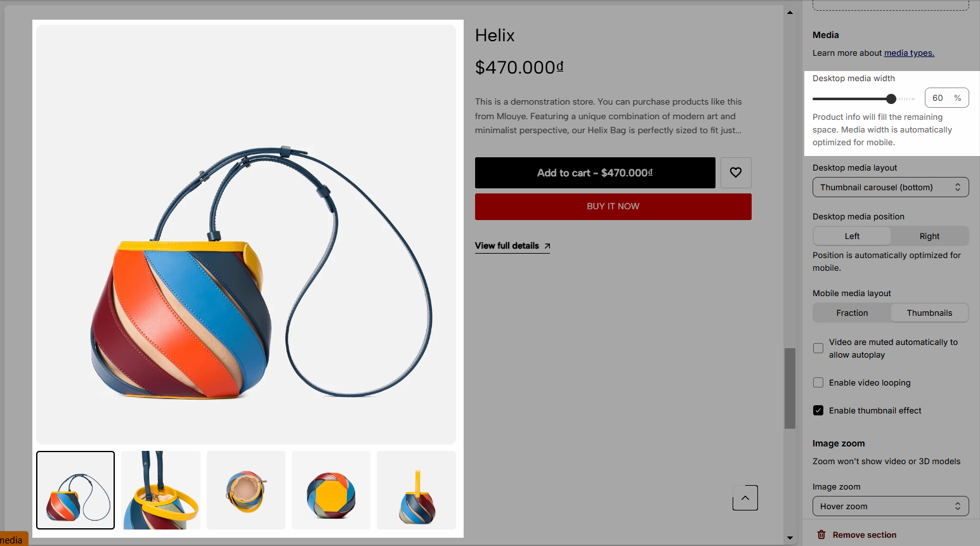The height and width of the screenshot is (546, 980).
Task: Click the heart wishlist icon button
Action: [x=736, y=172]
